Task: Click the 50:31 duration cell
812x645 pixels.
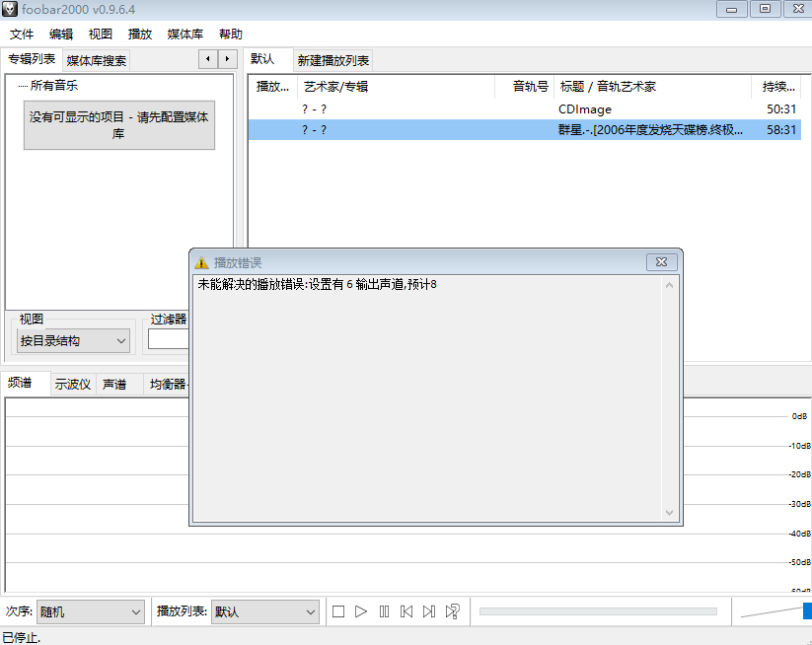Action: [781, 109]
